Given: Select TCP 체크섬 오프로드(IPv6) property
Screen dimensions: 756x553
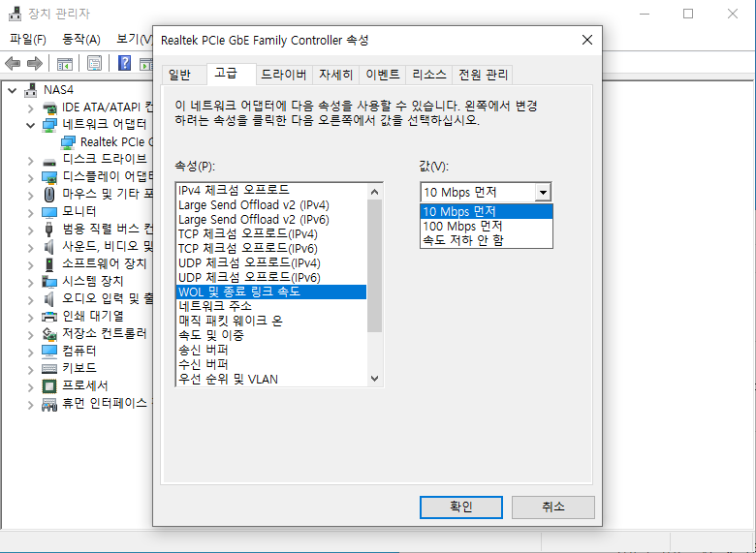Looking at the screenshot, I should tap(271, 249).
